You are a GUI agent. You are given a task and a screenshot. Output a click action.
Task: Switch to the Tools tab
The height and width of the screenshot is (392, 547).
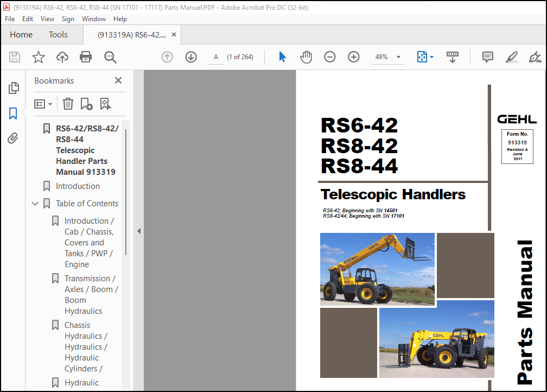58,35
